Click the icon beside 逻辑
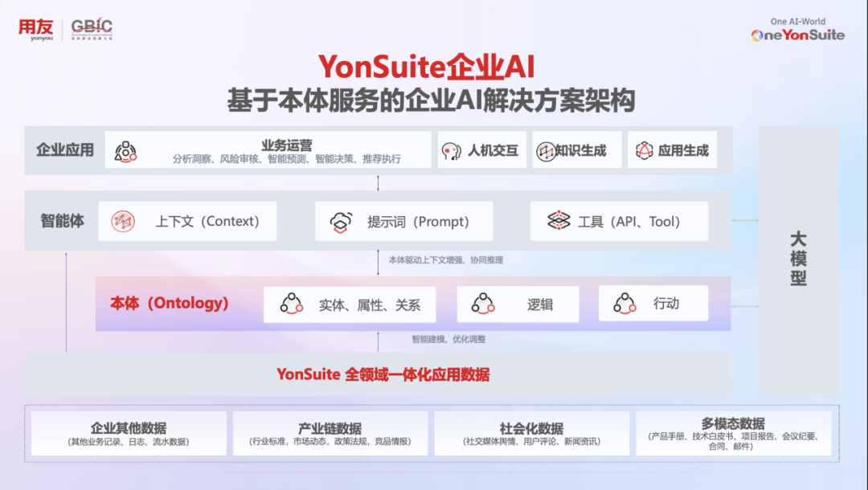The height and width of the screenshot is (490, 868). [x=483, y=304]
